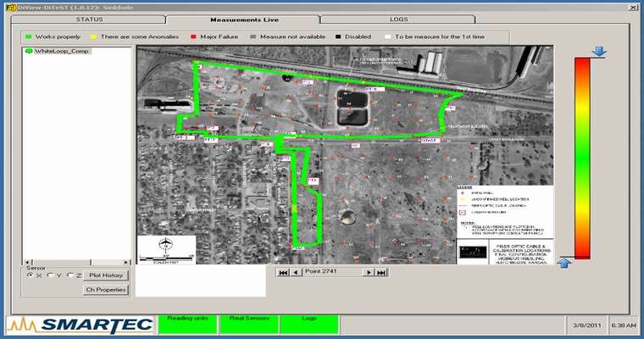The image size is (644, 339).
Task: Advance to the next measurement point
Action: click(x=369, y=272)
